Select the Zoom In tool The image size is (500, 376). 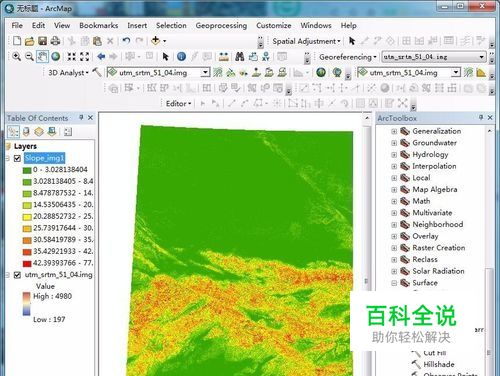click(x=16, y=57)
